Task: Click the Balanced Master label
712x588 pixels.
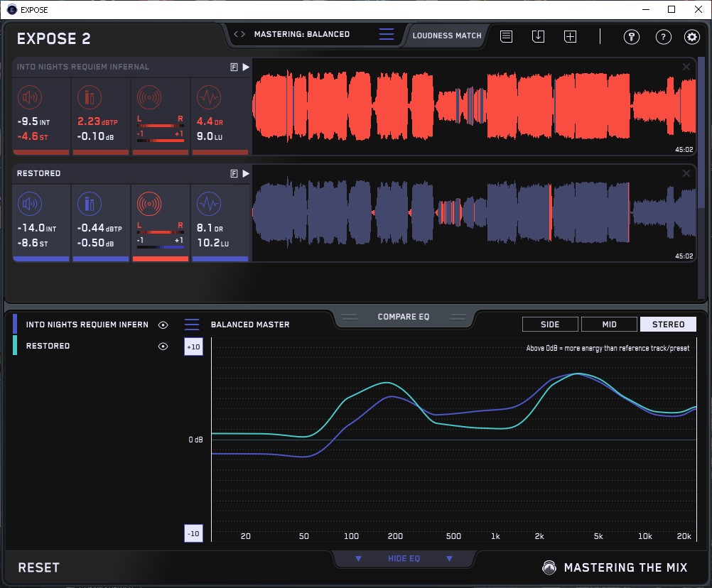Action: 250,325
